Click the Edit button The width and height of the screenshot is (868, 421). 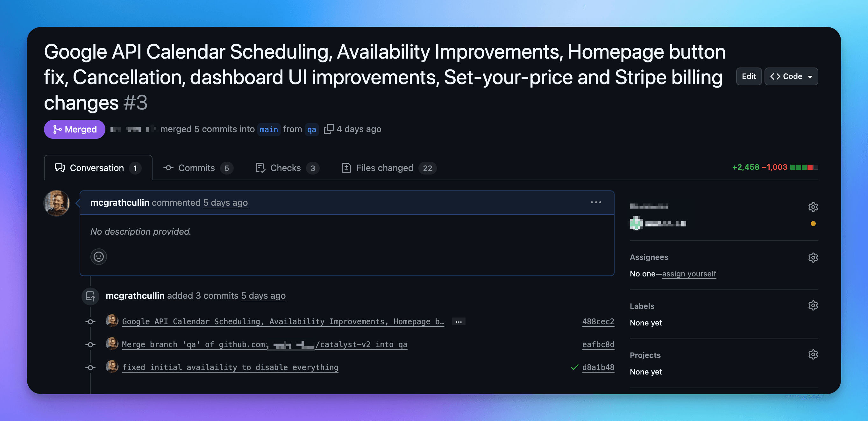(749, 76)
